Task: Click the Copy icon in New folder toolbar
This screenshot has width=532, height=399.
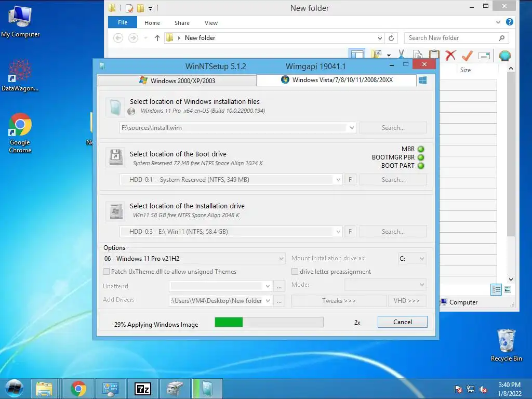Action: point(418,55)
